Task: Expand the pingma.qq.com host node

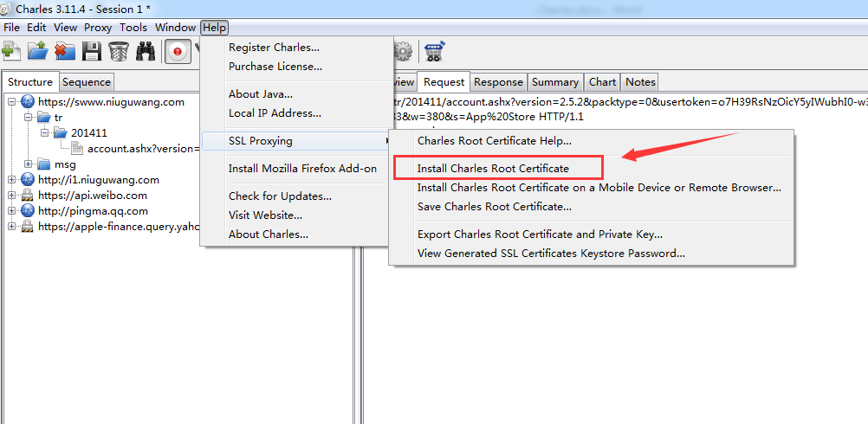Action: point(11,210)
